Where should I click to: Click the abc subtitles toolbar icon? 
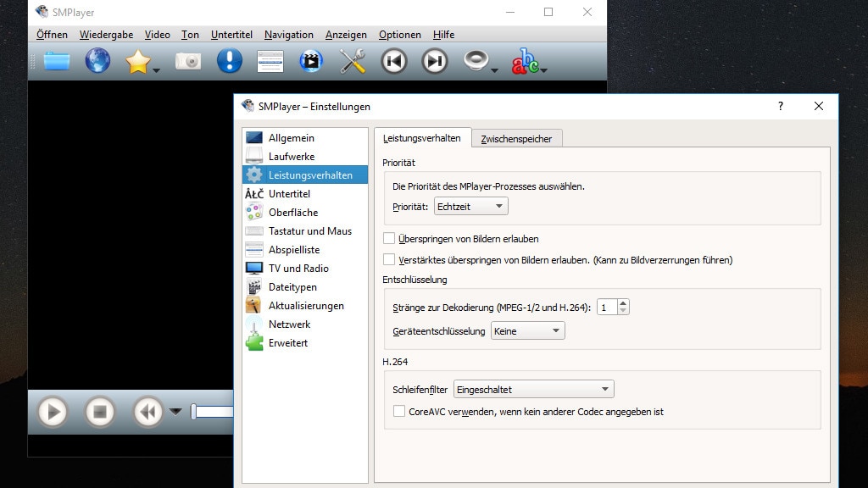click(524, 61)
